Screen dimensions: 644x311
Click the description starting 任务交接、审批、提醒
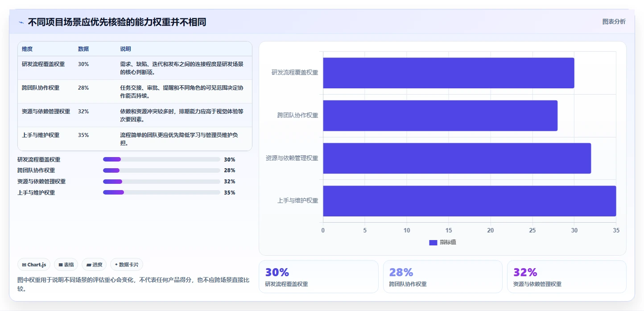pyautogui.click(x=182, y=91)
